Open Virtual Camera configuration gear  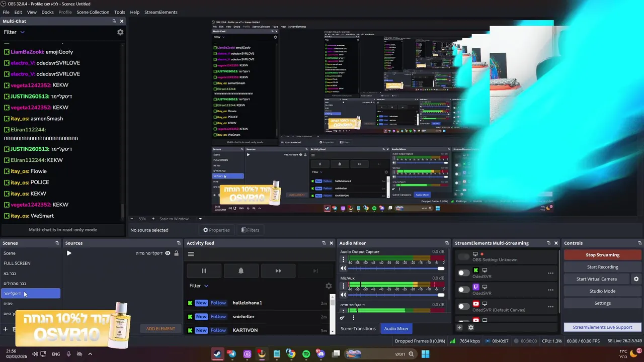[x=636, y=279]
